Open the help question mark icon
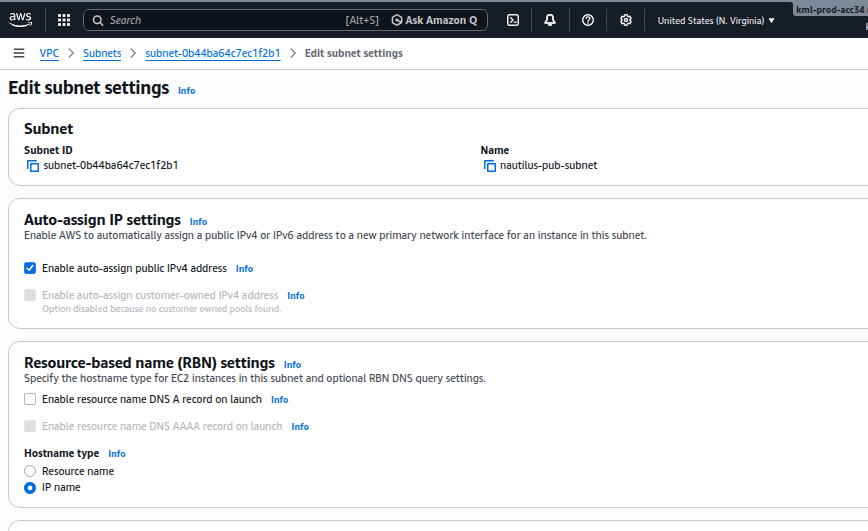 [588, 20]
